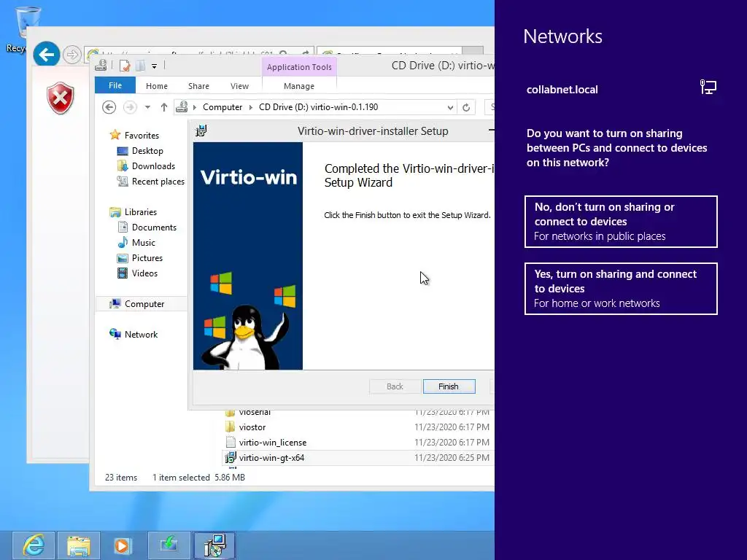Click the disabled Back button
The image size is (747, 560).
coord(395,386)
